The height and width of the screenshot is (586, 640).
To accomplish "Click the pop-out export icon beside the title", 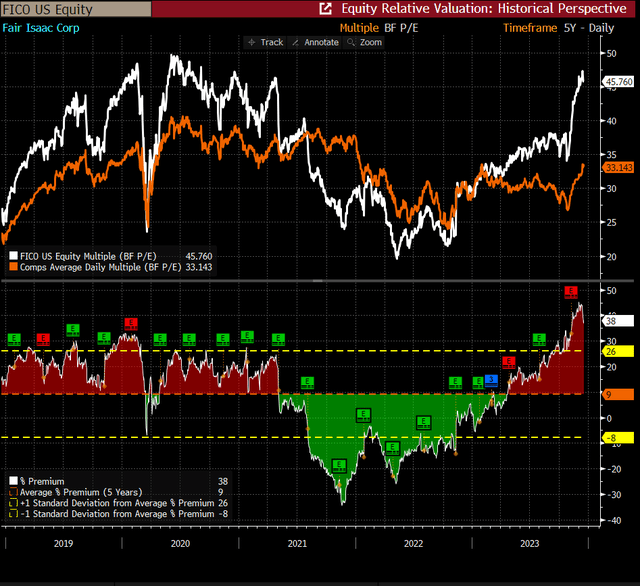I will pyautogui.click(x=325, y=9).
